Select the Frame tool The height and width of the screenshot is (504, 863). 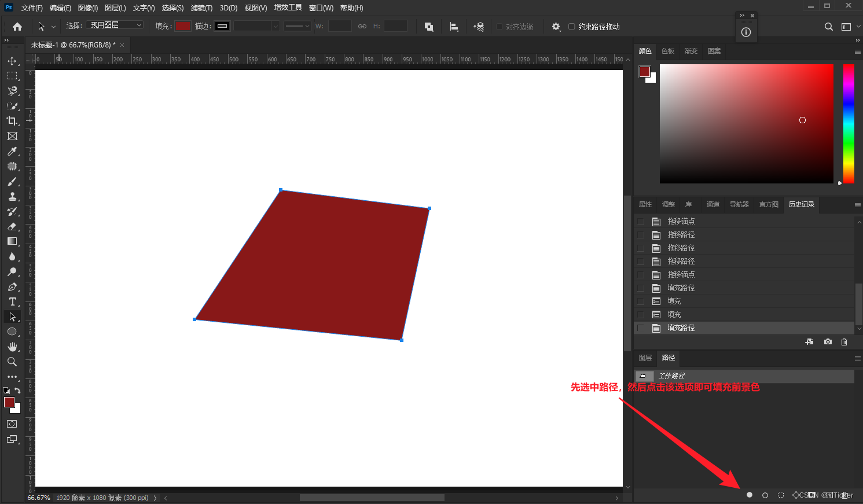pyautogui.click(x=12, y=136)
